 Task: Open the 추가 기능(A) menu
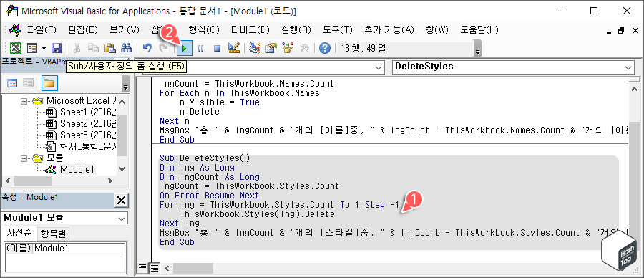[389, 29]
